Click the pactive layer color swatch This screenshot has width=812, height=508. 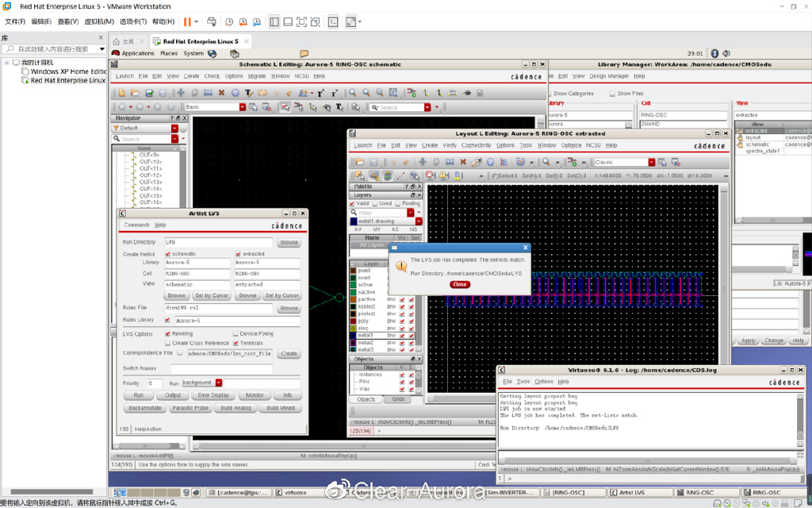click(354, 299)
